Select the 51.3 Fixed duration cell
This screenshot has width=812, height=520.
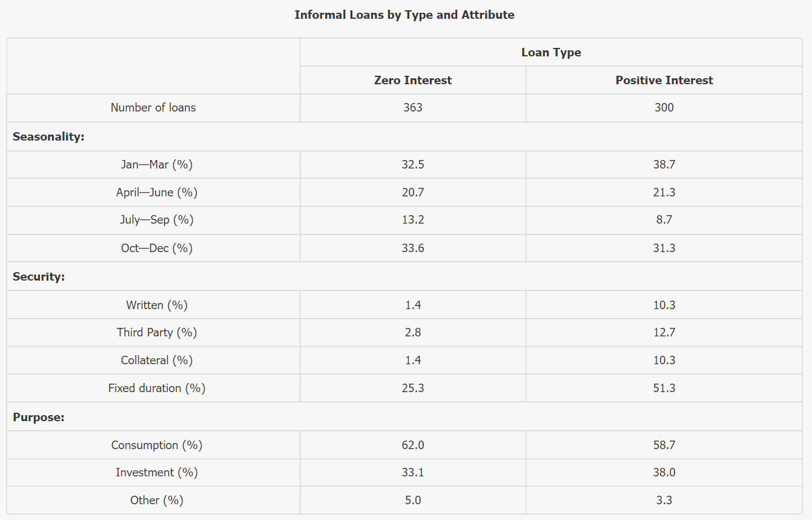click(x=664, y=388)
